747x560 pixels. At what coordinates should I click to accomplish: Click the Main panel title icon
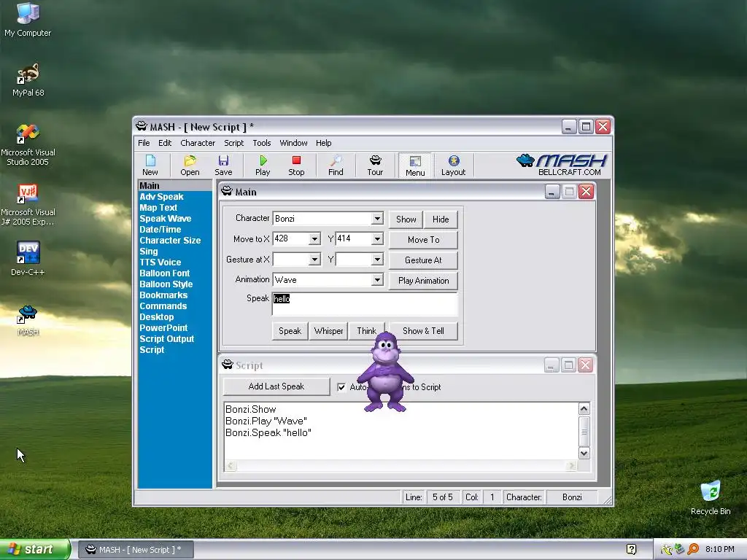(227, 192)
